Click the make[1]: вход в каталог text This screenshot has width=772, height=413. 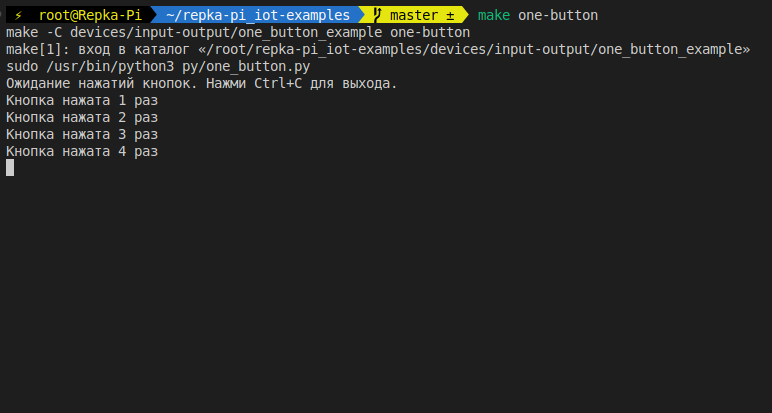click(97, 49)
